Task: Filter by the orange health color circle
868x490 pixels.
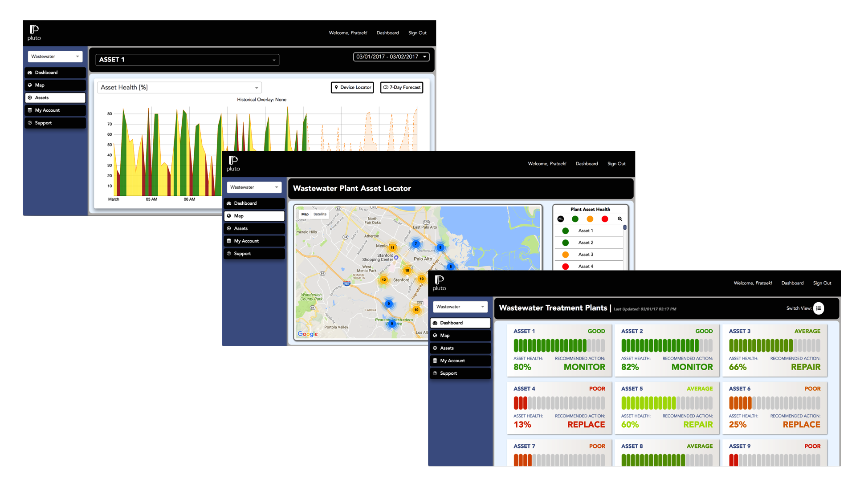Action: tap(590, 219)
